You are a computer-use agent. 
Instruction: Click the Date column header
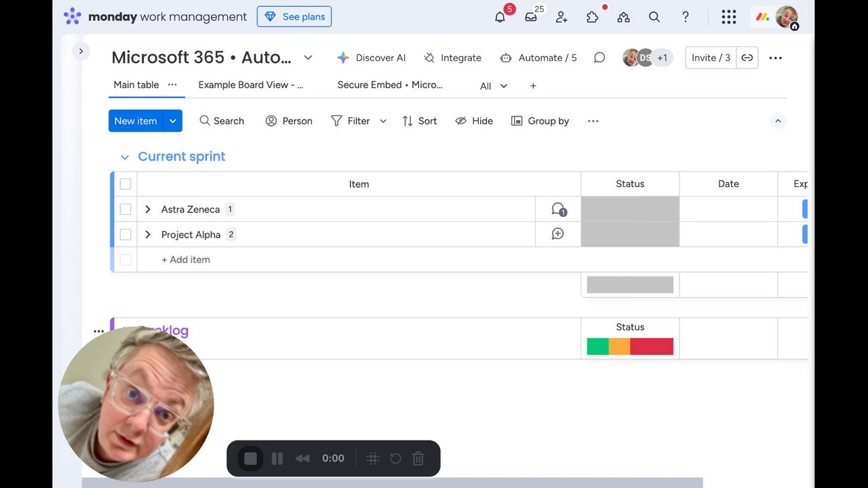728,184
